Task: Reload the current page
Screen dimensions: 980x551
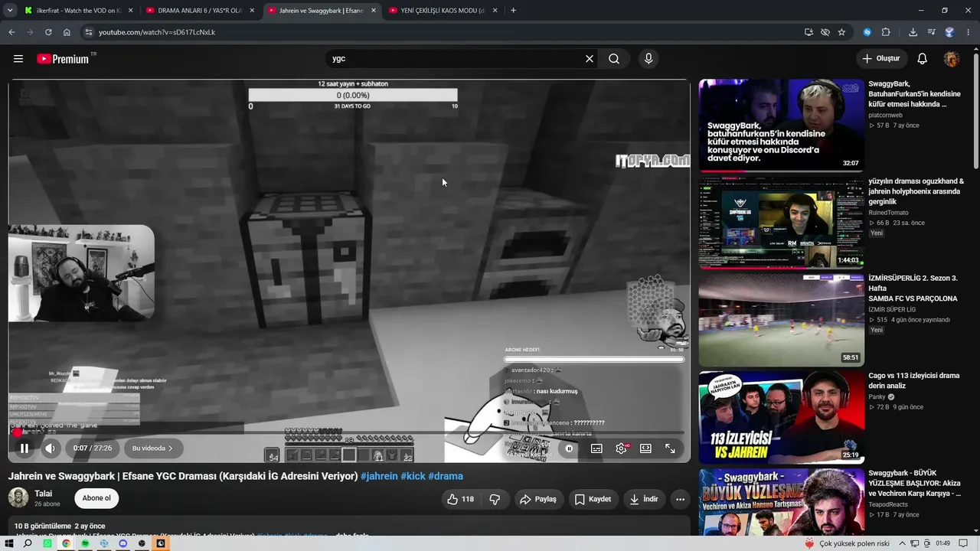Action: pos(48,32)
